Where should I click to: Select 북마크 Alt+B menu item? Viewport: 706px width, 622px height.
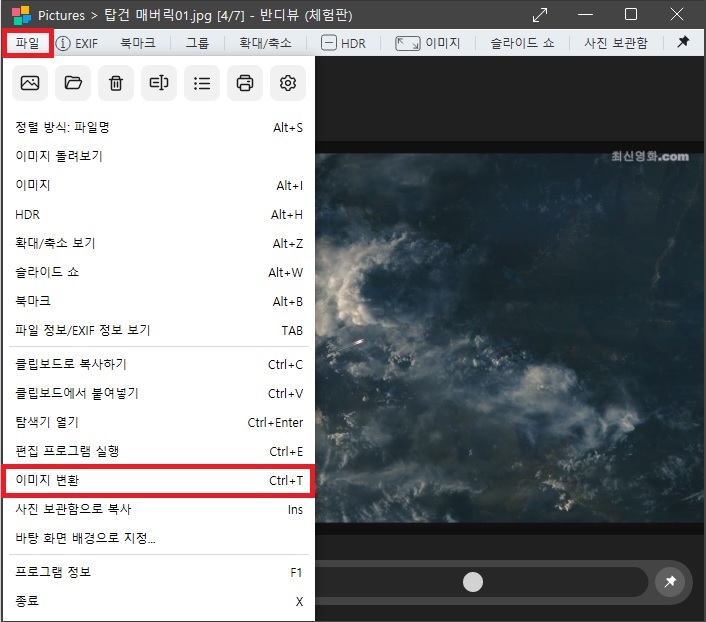[x=158, y=301]
